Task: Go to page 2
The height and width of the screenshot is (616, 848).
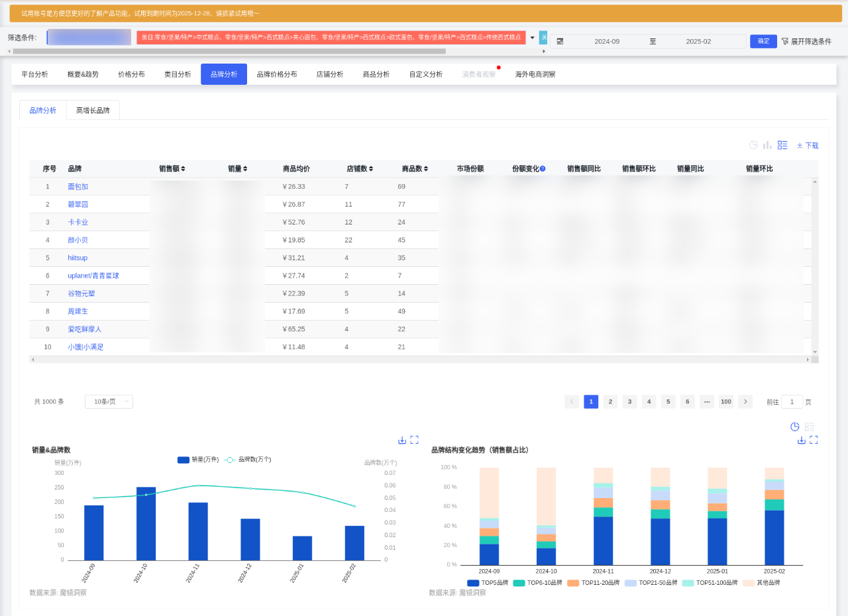Action: click(610, 401)
